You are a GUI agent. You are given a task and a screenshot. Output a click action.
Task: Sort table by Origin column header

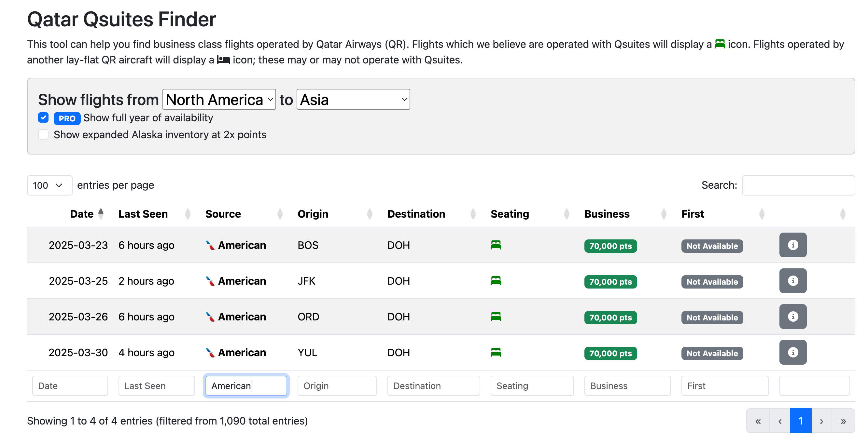pyautogui.click(x=313, y=214)
